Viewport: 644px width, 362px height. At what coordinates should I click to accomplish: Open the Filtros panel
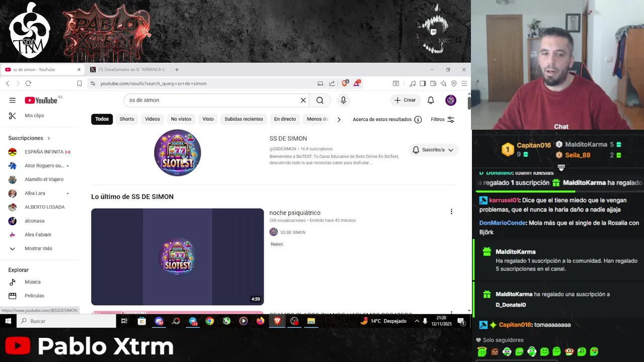coord(443,119)
